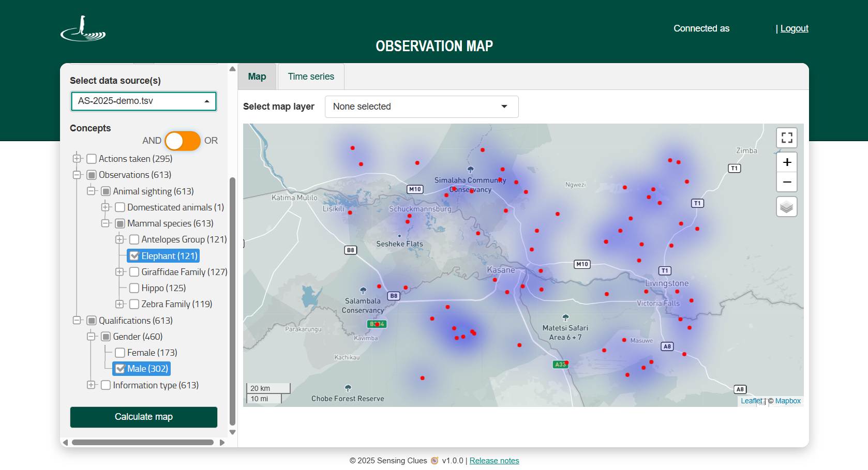Click the Kasane label on the map
The image size is (868, 470).
coord(501,270)
